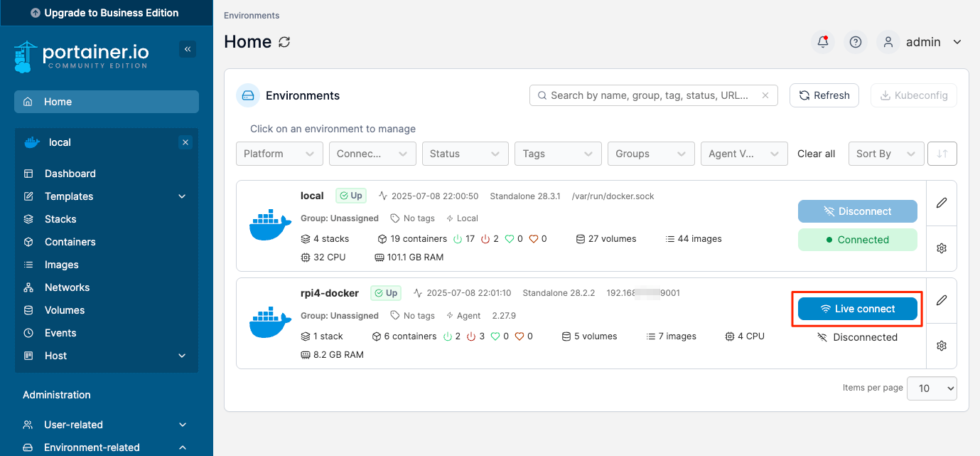The width and height of the screenshot is (980, 456).
Task: Open settings gear for local environment
Action: coord(942,248)
